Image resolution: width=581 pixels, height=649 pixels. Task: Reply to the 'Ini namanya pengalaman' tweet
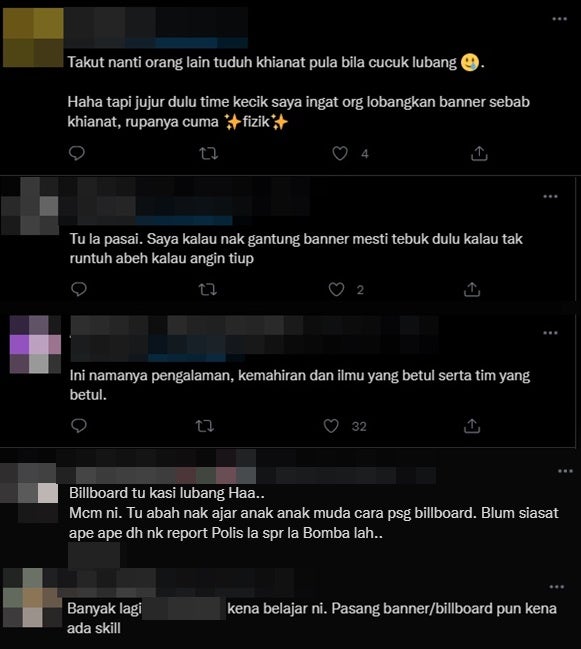[x=79, y=425]
